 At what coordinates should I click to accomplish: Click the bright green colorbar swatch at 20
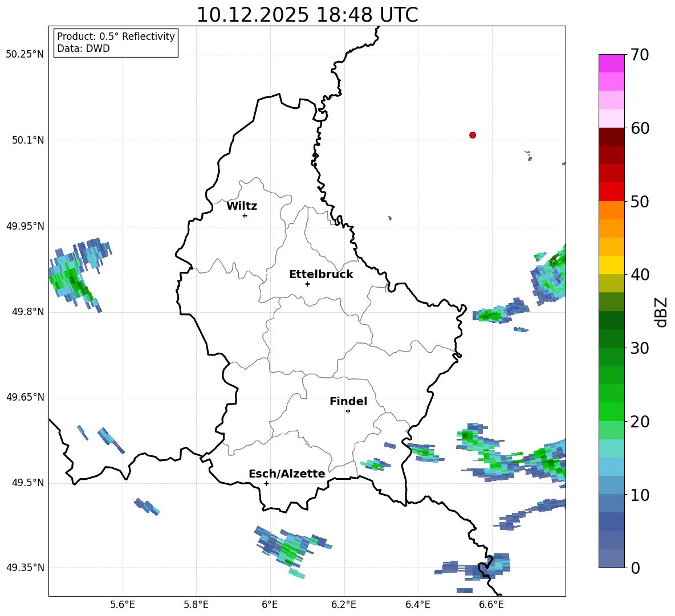click(x=611, y=412)
